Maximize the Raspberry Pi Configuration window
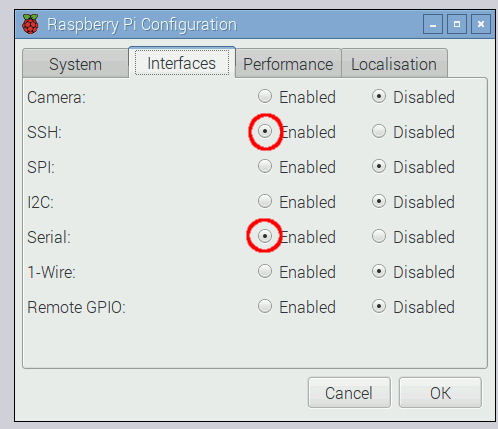 (x=457, y=24)
